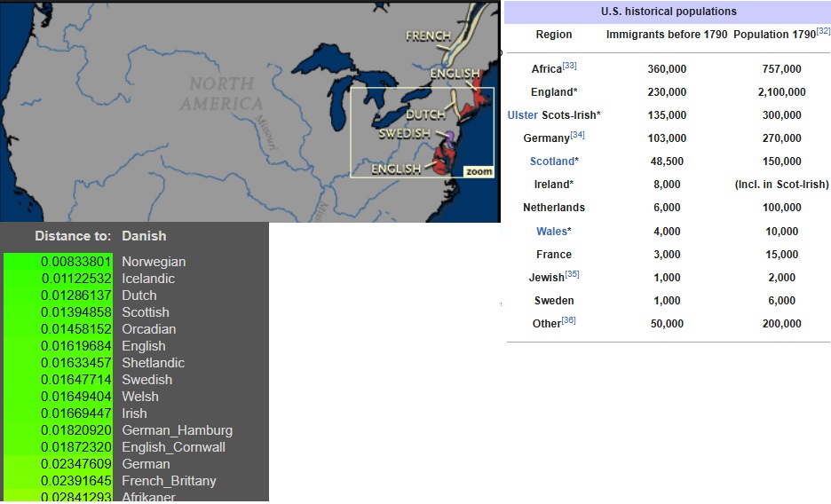Select the German_Hamburg row
Screen dimensions: 831x504
136,430
